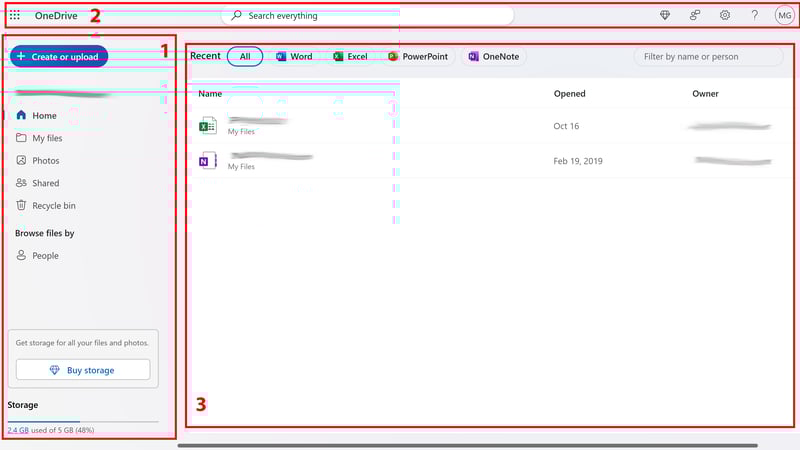This screenshot has height=450, width=800.
Task: Click the storage usage progress bar
Action: [83, 421]
